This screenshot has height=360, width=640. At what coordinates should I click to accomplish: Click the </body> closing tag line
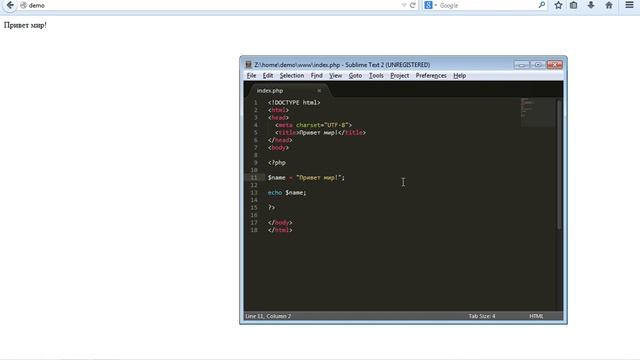(280, 222)
